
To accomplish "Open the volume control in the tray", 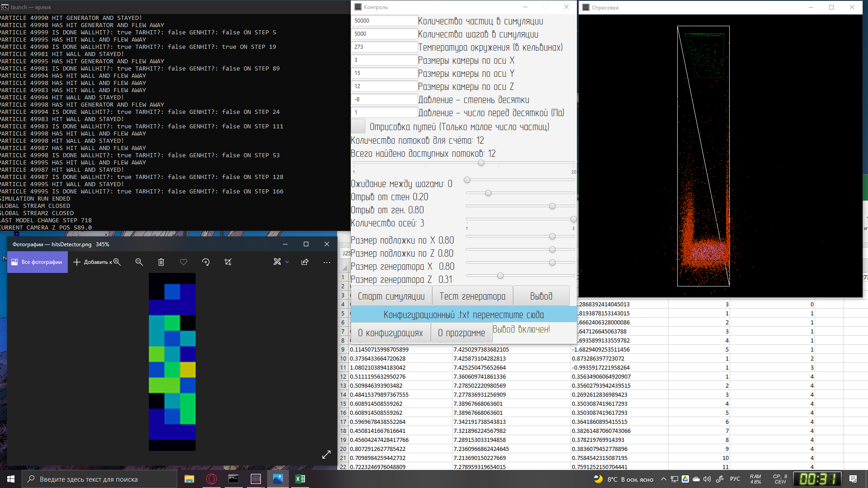I will tap(707, 479).
